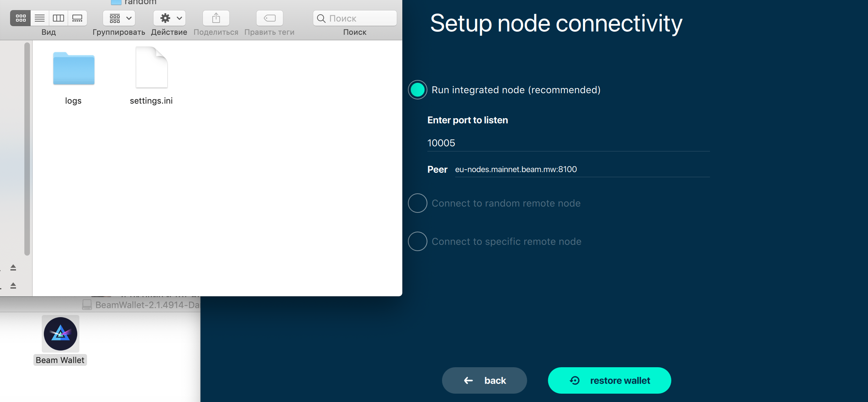
Task: Choose Connect to specific remote node
Action: (x=417, y=241)
